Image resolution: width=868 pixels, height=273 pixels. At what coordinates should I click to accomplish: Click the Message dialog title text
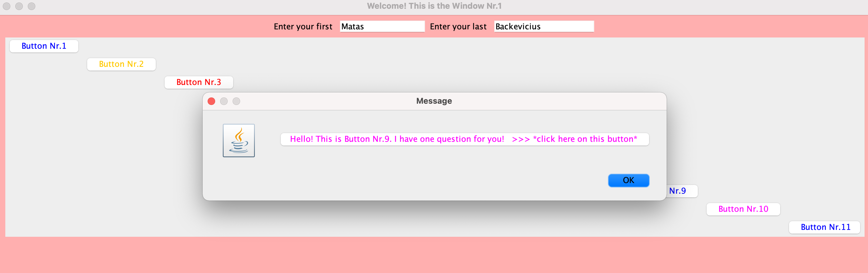pyautogui.click(x=434, y=101)
